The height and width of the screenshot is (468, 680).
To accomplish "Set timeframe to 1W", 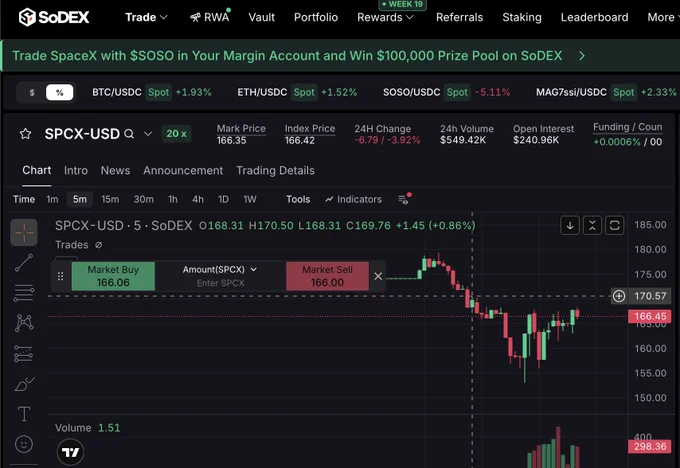I will coord(250,199).
